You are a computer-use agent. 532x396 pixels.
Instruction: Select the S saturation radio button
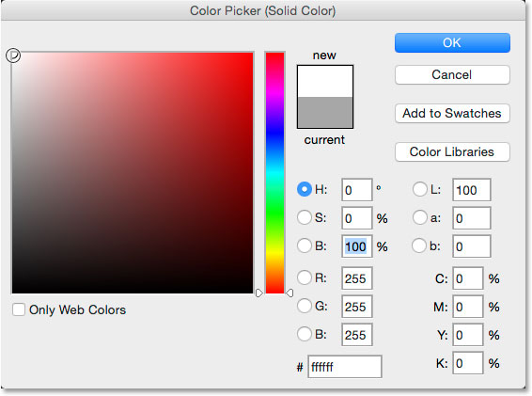[305, 217]
